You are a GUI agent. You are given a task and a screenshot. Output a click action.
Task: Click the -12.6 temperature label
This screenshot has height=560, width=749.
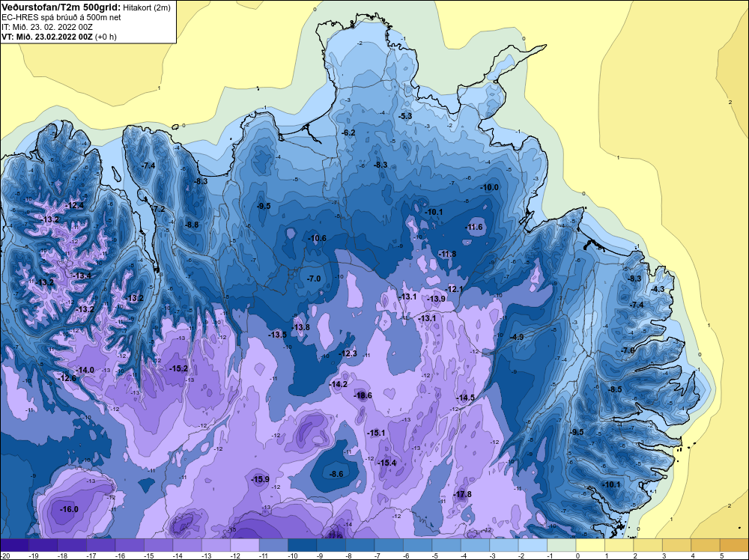click(67, 378)
